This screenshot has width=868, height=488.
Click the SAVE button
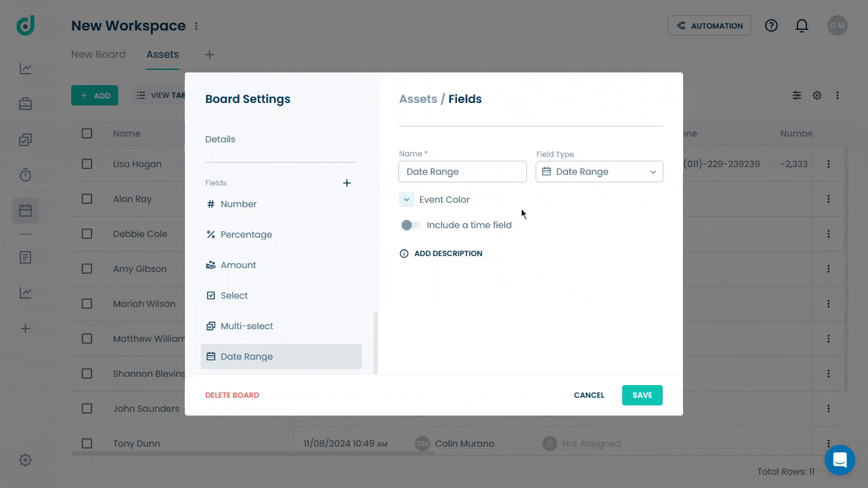coord(642,395)
